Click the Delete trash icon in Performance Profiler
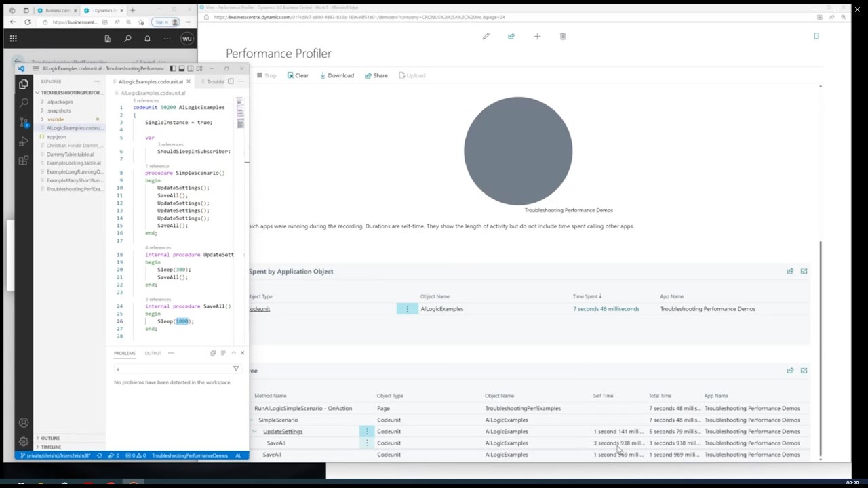 coord(563,36)
